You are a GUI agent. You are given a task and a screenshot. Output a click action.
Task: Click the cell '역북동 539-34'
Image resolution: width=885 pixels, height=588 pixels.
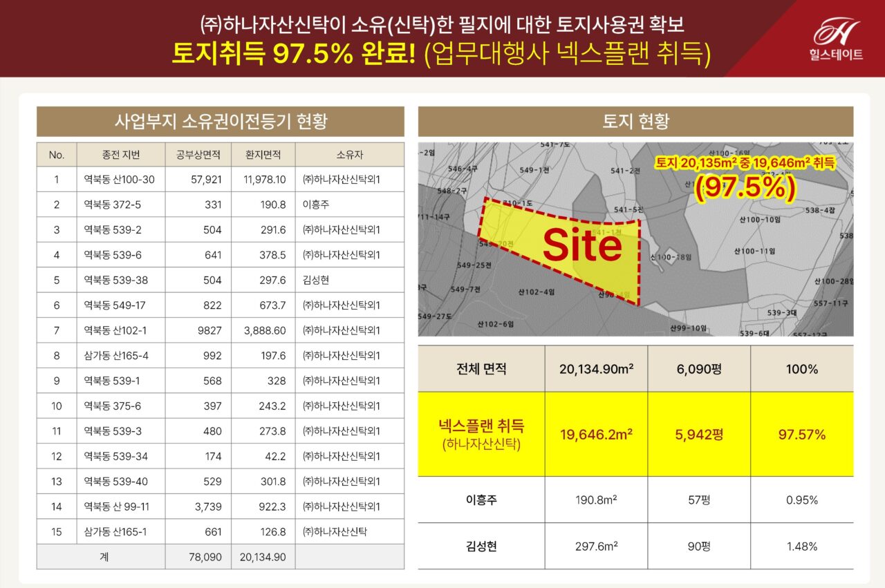coord(115,456)
